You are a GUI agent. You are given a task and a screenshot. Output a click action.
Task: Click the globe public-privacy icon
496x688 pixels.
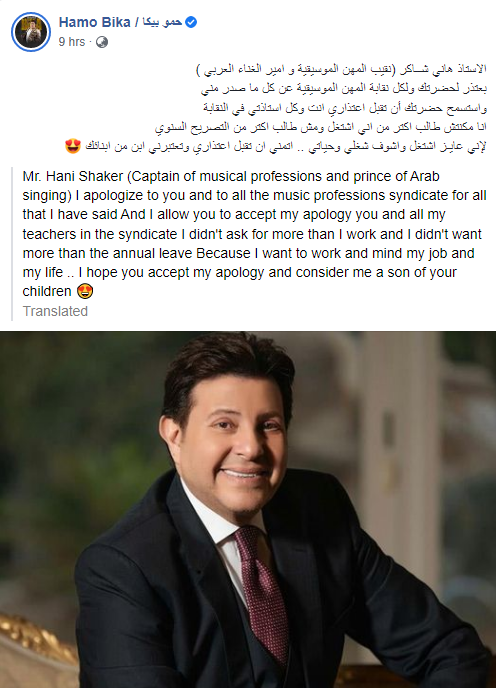point(102,42)
